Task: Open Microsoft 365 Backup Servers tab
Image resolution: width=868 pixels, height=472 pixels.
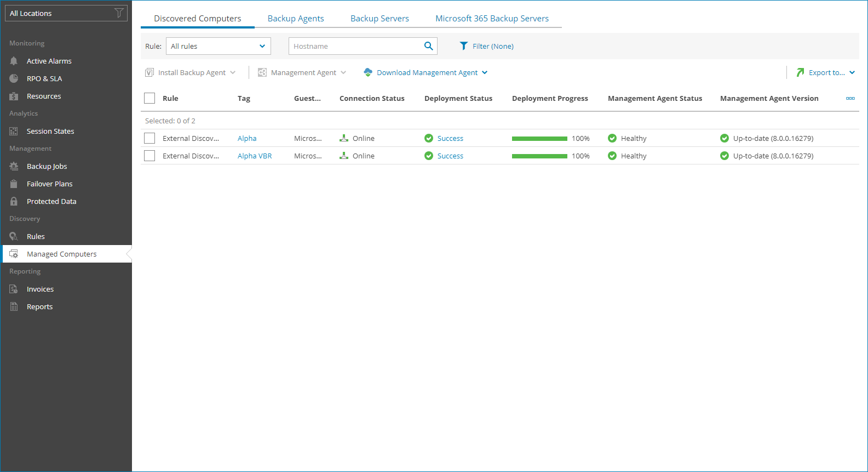Action: click(492, 19)
